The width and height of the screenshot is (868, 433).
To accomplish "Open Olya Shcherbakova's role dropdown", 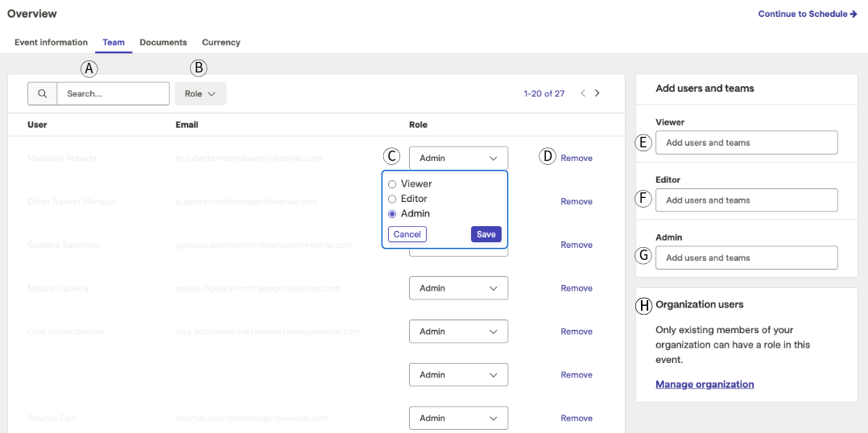I will [x=458, y=332].
